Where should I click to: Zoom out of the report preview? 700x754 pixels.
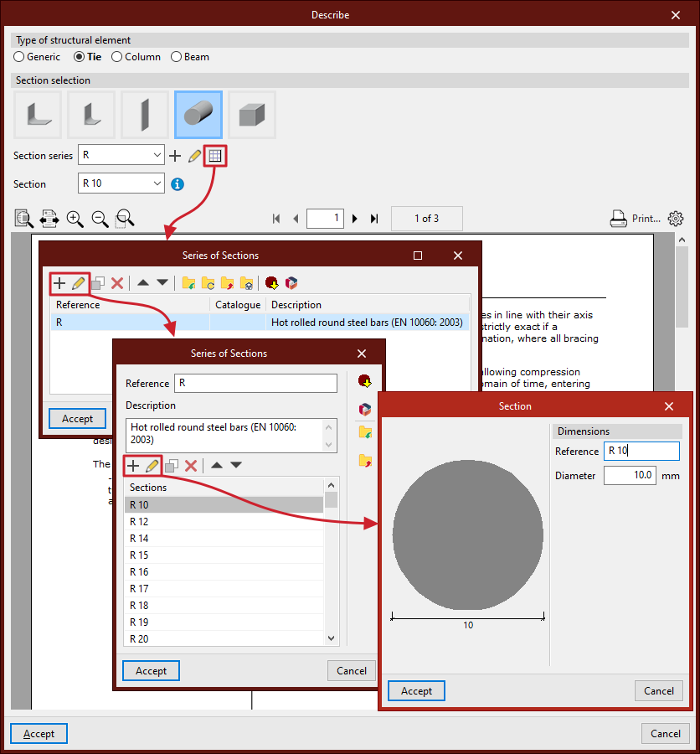tap(100, 219)
